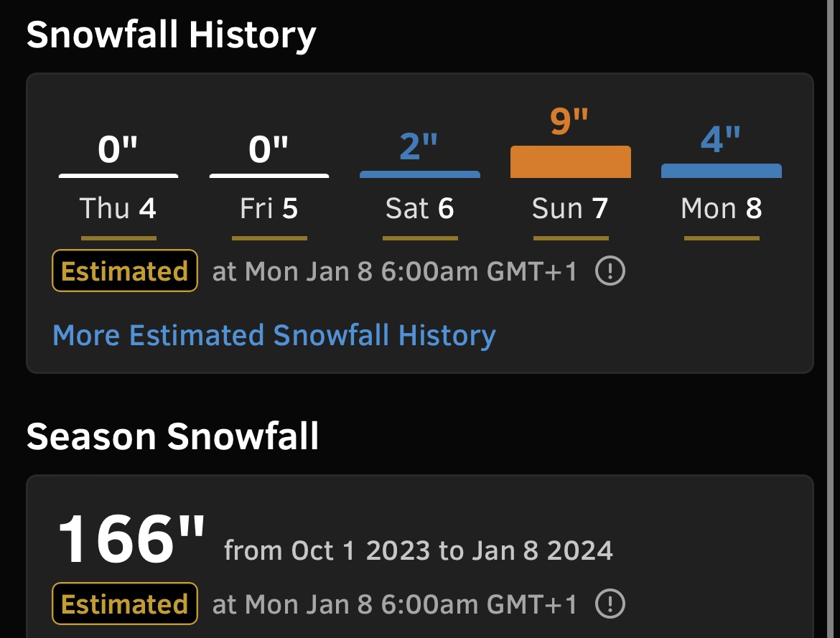Screen dimensions: 840x638
Task: Tap the 166" season snowfall total
Action: tap(131, 538)
